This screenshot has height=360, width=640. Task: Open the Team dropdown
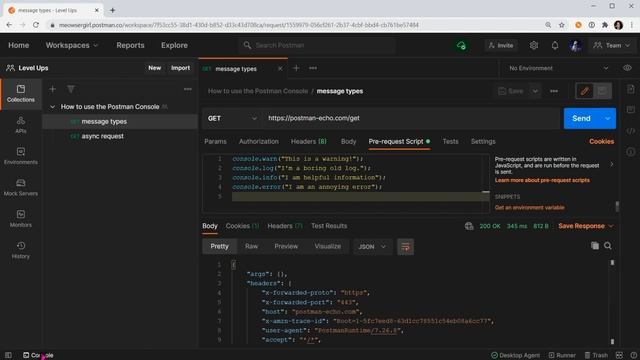click(x=611, y=45)
